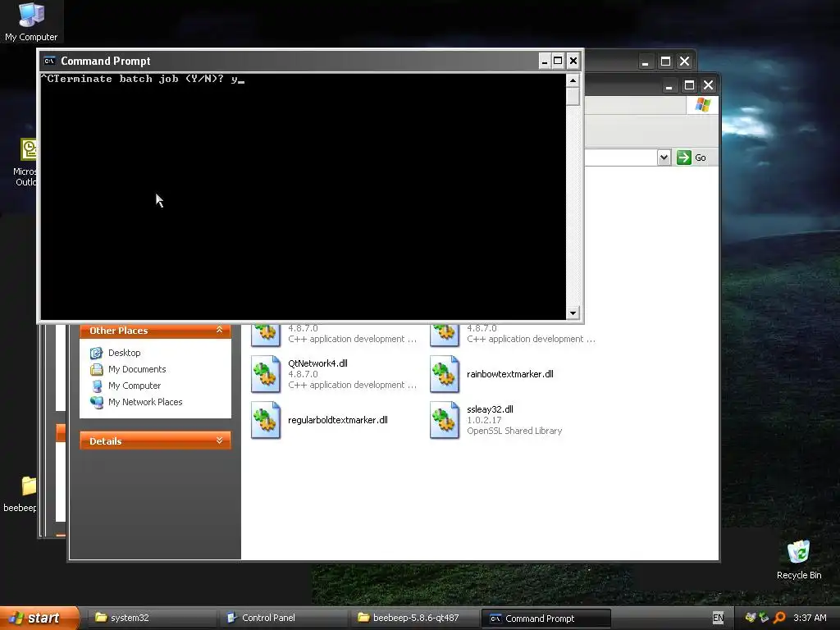The image size is (840, 630).
Task: Expand the Details panel
Action: coord(219,441)
